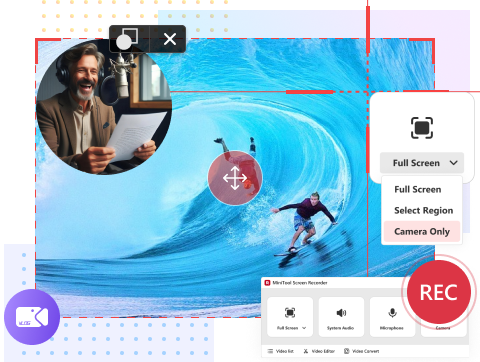This screenshot has height=362, width=480.
Task: Click the Full Screen icon in recorder window
Action: pyautogui.click(x=290, y=313)
